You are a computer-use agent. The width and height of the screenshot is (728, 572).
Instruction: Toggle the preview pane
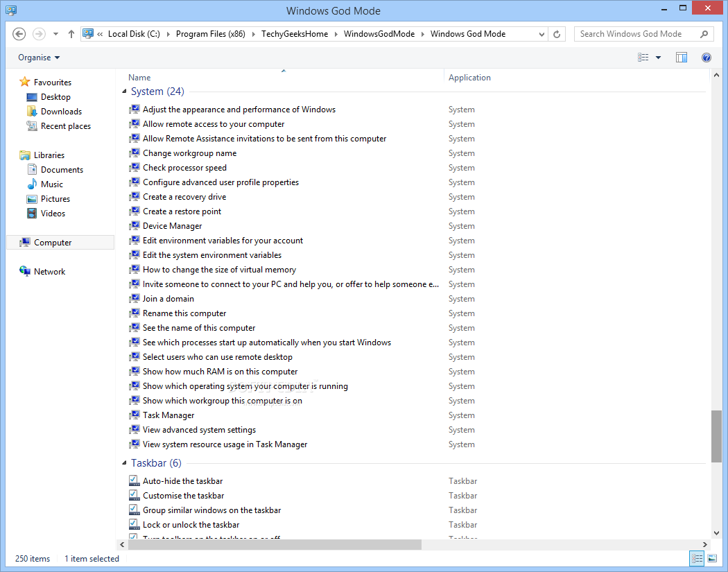pyautogui.click(x=682, y=58)
